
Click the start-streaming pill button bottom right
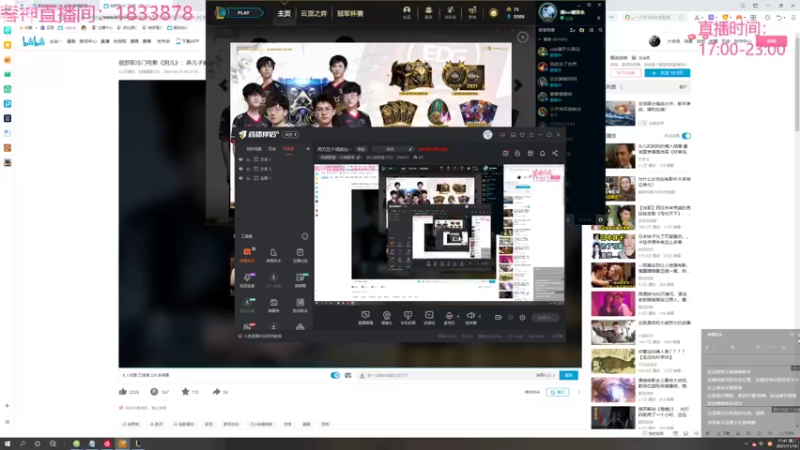(x=545, y=317)
